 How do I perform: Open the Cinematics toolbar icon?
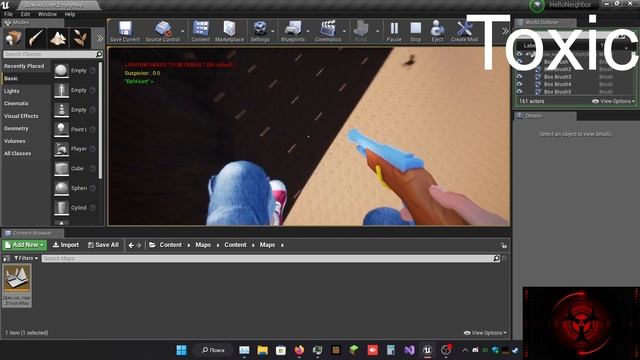[x=328, y=31]
